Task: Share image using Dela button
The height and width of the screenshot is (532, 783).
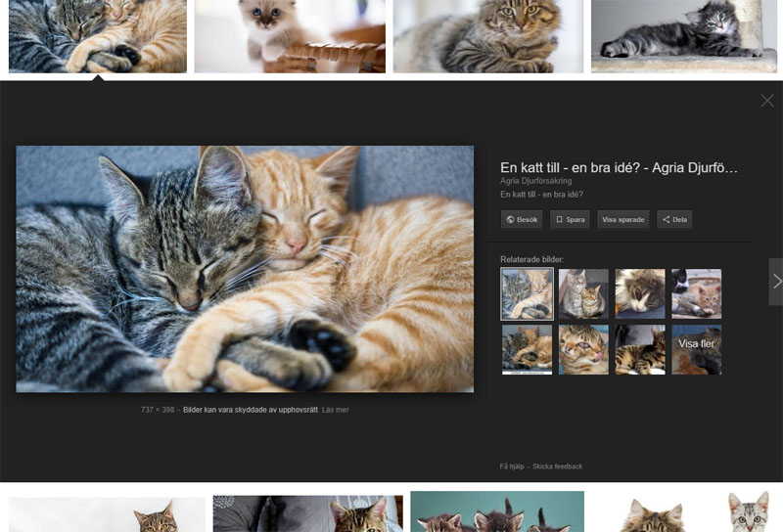Action: [674, 220]
